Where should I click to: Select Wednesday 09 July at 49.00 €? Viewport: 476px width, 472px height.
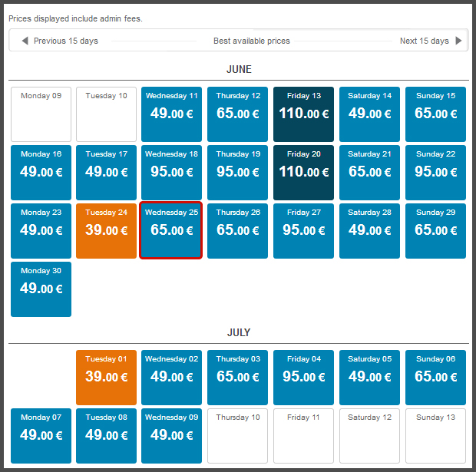click(171, 436)
